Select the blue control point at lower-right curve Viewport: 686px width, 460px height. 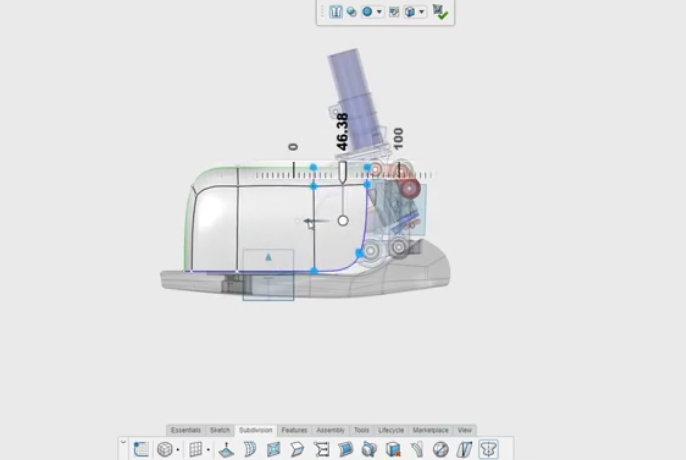pos(359,253)
